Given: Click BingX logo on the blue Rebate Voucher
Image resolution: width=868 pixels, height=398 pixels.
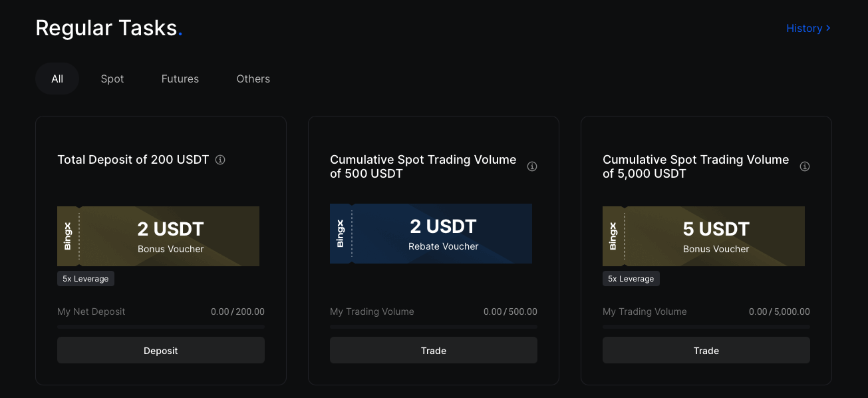Looking at the screenshot, I should [340, 234].
